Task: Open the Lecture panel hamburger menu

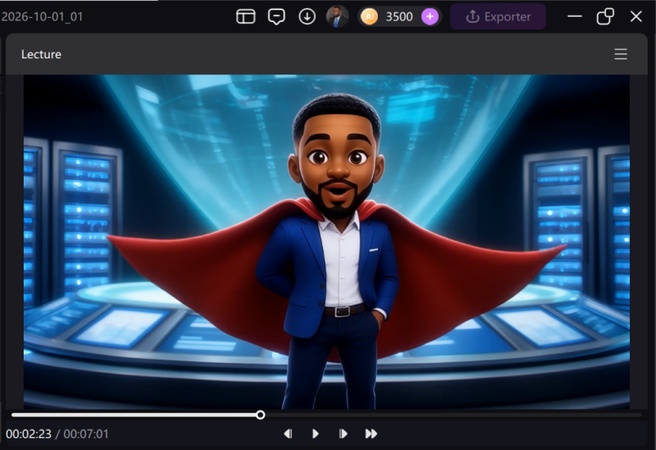Action: pos(620,54)
